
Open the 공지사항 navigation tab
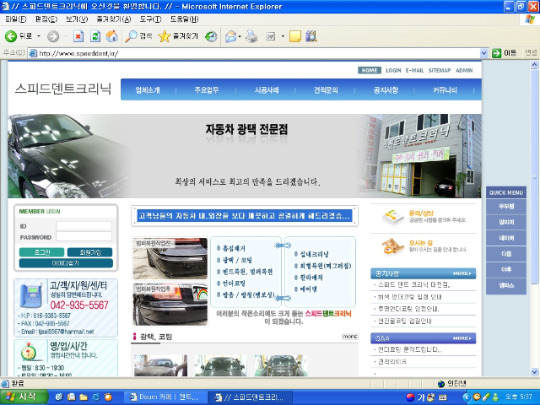tap(386, 90)
